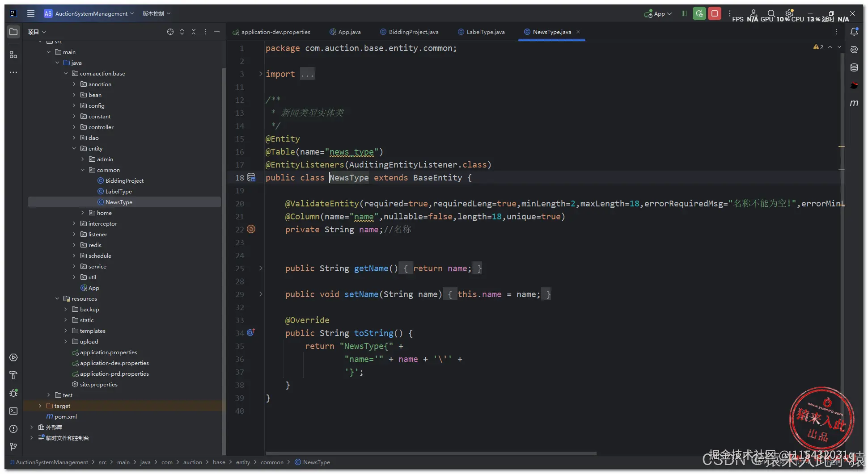Toggle fold on the import block
Viewport: 868px width, 474px height.
261,74
